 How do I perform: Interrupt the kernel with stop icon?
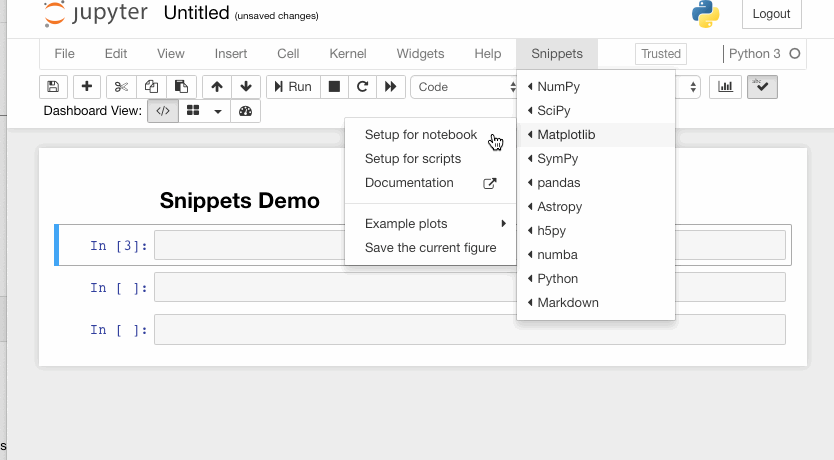click(x=335, y=87)
